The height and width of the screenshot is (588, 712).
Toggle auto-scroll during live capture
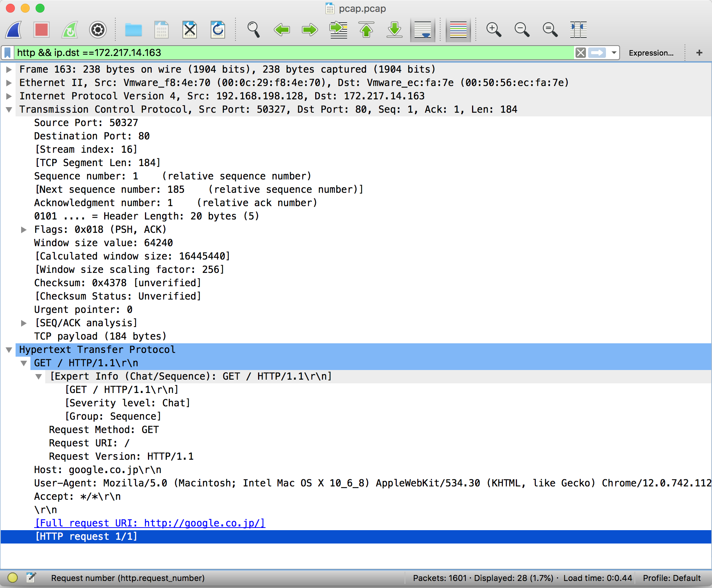click(x=422, y=30)
